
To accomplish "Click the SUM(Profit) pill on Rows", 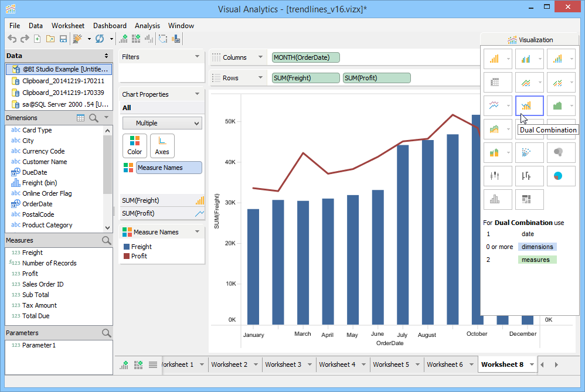I will click(377, 78).
